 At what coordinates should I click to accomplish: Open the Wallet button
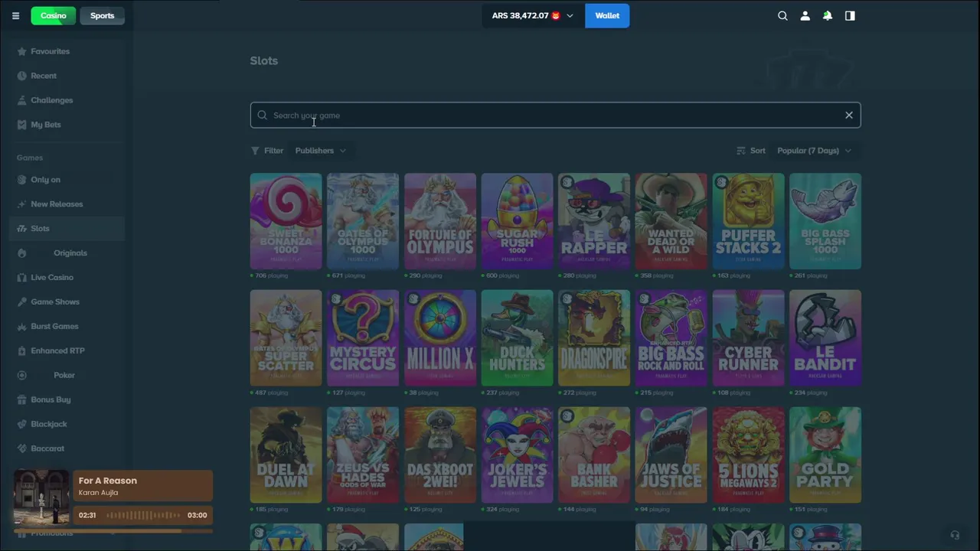point(607,16)
